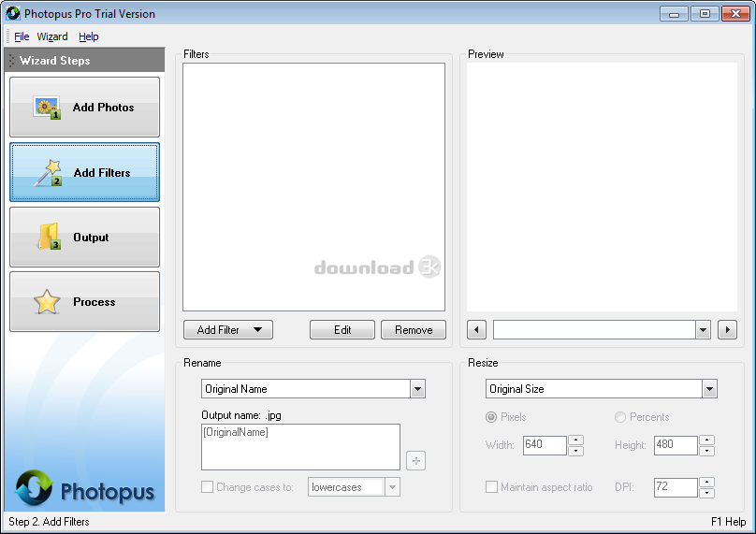Click the Wizard Steps panel header

[84, 60]
